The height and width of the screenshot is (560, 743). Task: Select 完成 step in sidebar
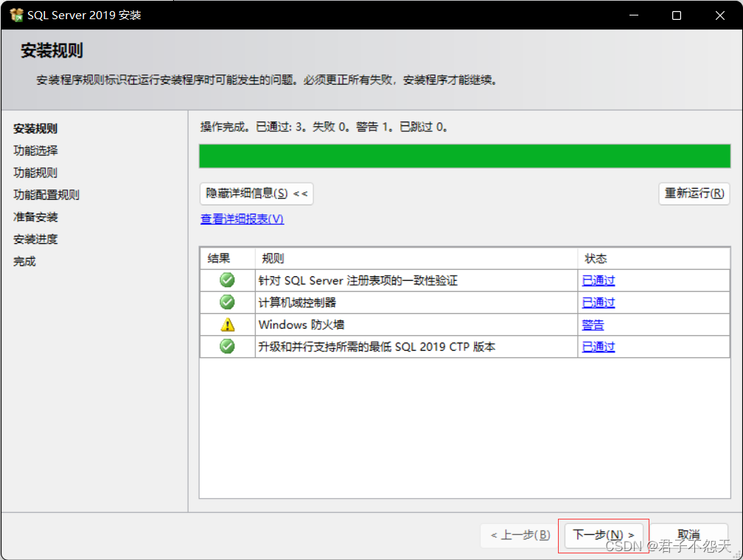click(24, 261)
